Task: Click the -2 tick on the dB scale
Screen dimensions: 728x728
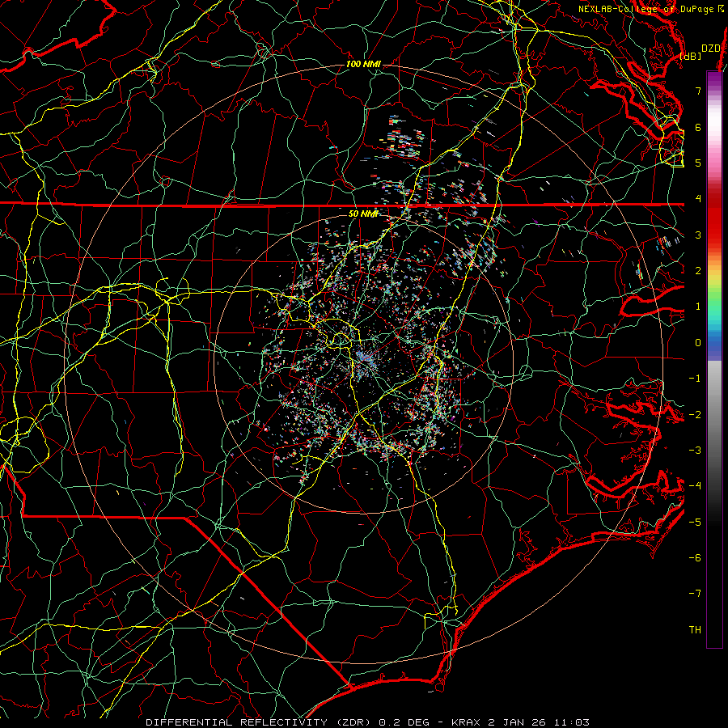Action: [x=695, y=414]
